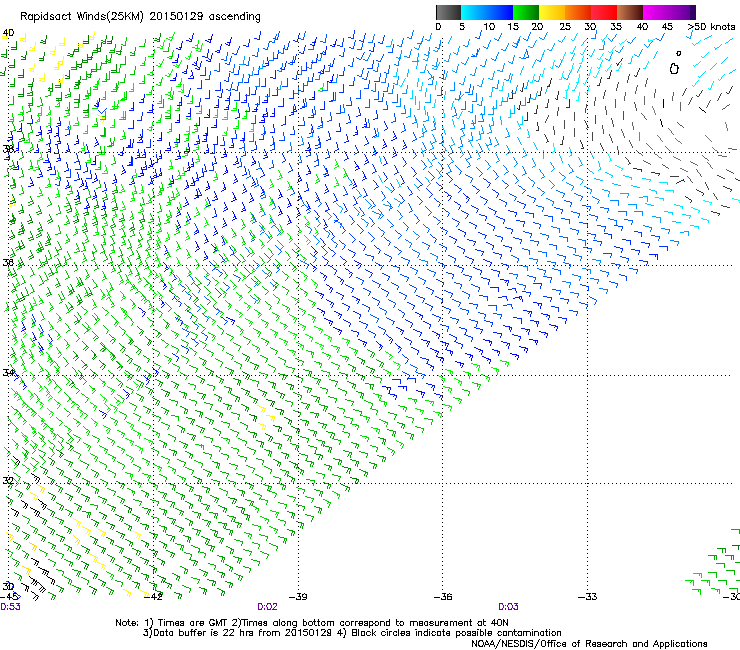This screenshot has height=650, width=740.
Task: Click the yellow 20-25 knots legend segment
Action: (x=552, y=12)
